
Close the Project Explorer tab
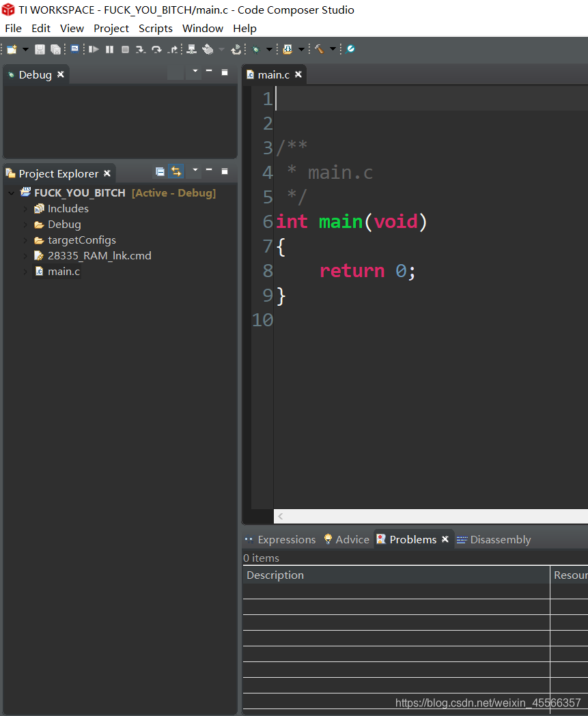(107, 173)
